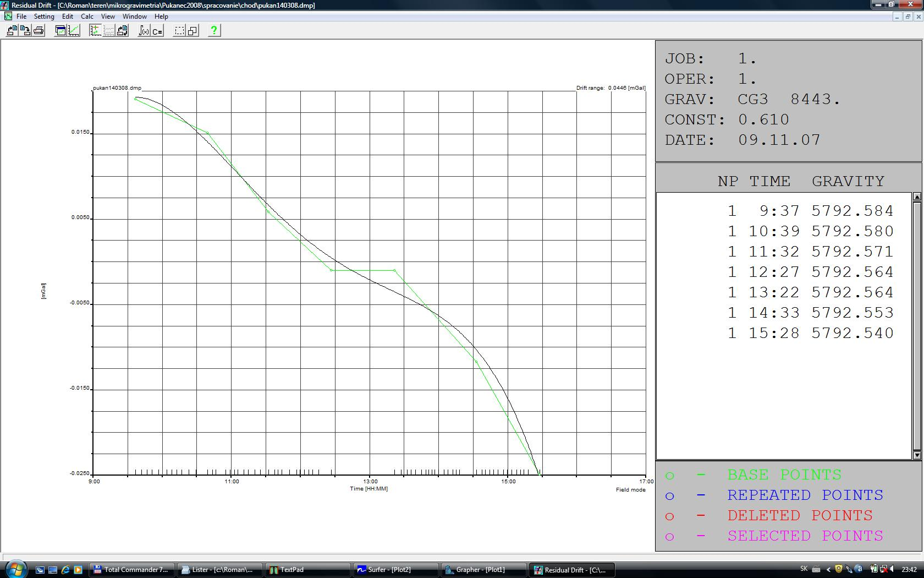
Task: Click the DELETED POINTS legend entry
Action: click(768, 515)
